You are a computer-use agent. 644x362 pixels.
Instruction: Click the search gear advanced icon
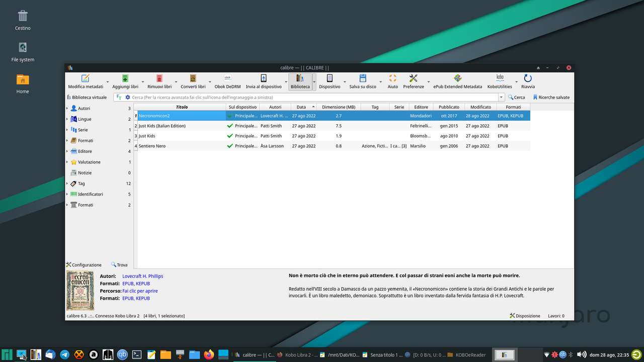click(x=128, y=97)
